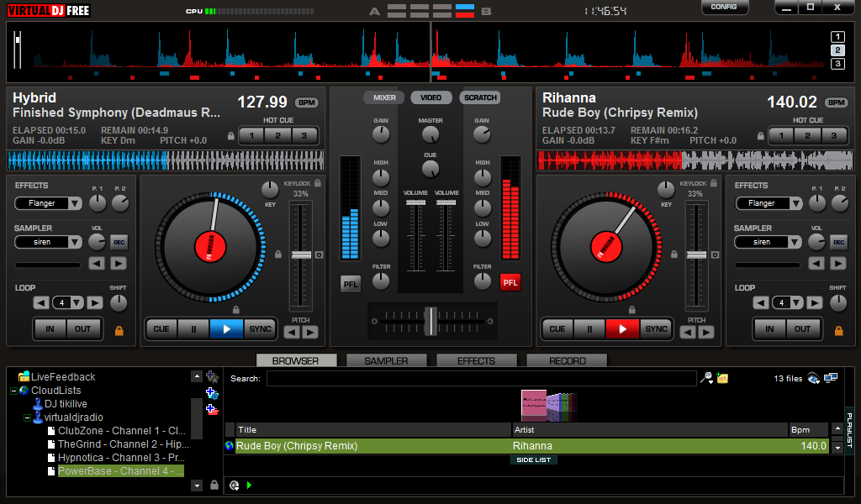Screen dimensions: 861x504
Task: Toggle sampler REC on right deck
Action: point(839,243)
